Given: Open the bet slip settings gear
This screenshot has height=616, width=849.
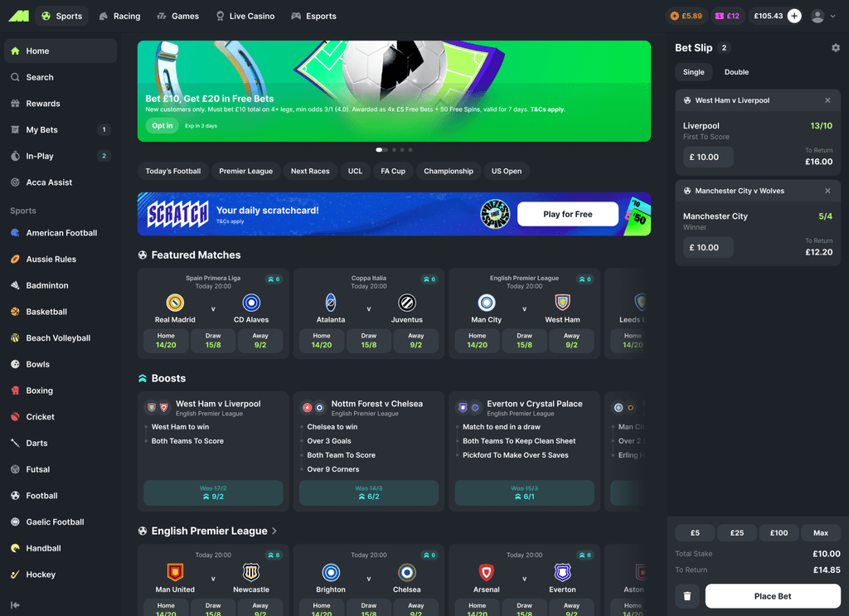Looking at the screenshot, I should [x=836, y=47].
